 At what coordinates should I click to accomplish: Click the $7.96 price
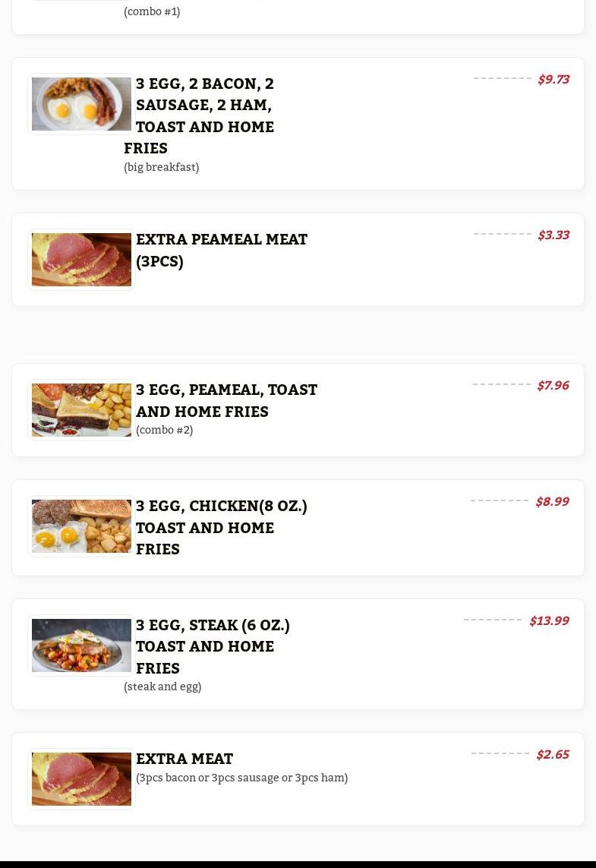click(553, 385)
